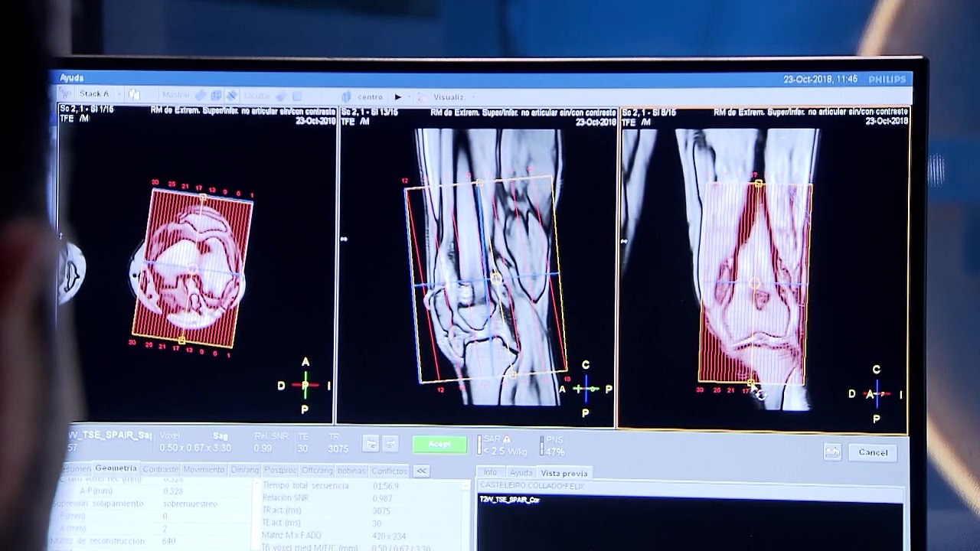Switch to the Din/ang tab

[245, 470]
